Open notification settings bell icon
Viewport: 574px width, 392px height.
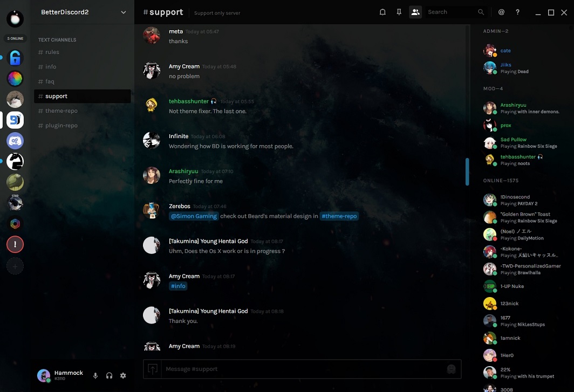(x=382, y=12)
